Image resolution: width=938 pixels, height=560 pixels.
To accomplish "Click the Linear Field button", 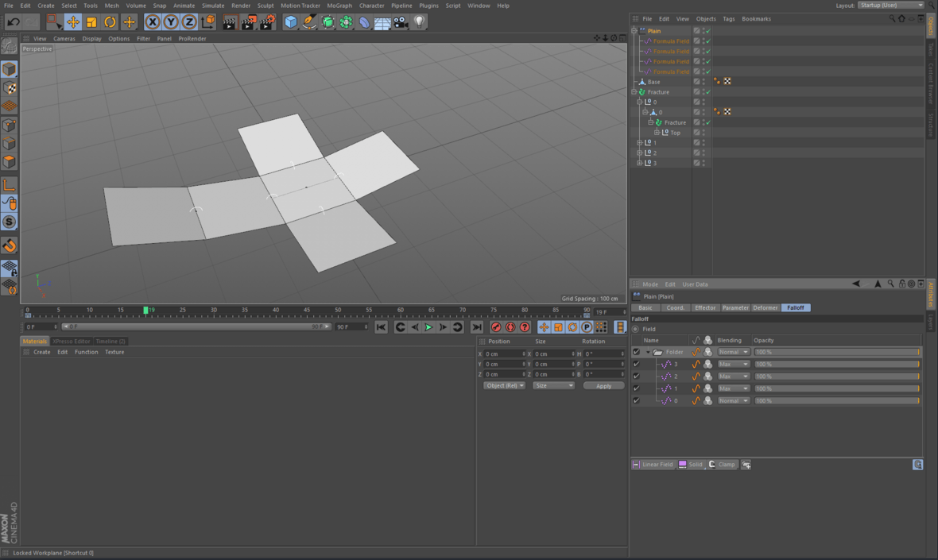I will pos(653,465).
